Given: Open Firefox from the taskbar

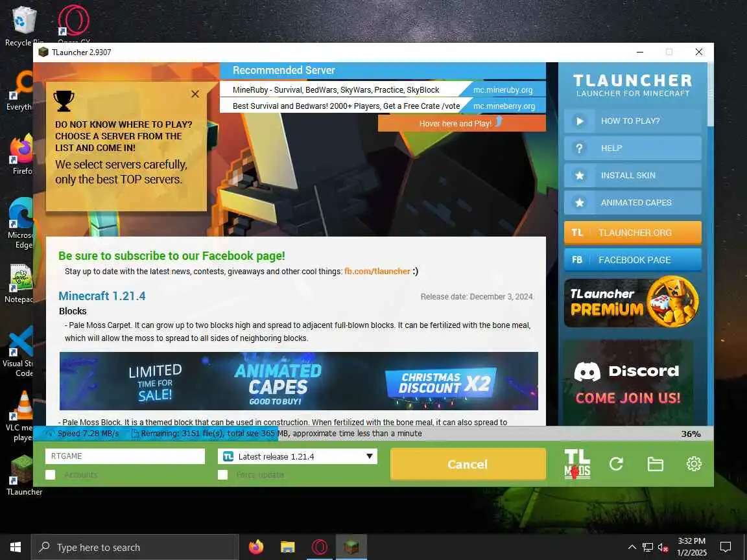Looking at the screenshot, I should 256,547.
